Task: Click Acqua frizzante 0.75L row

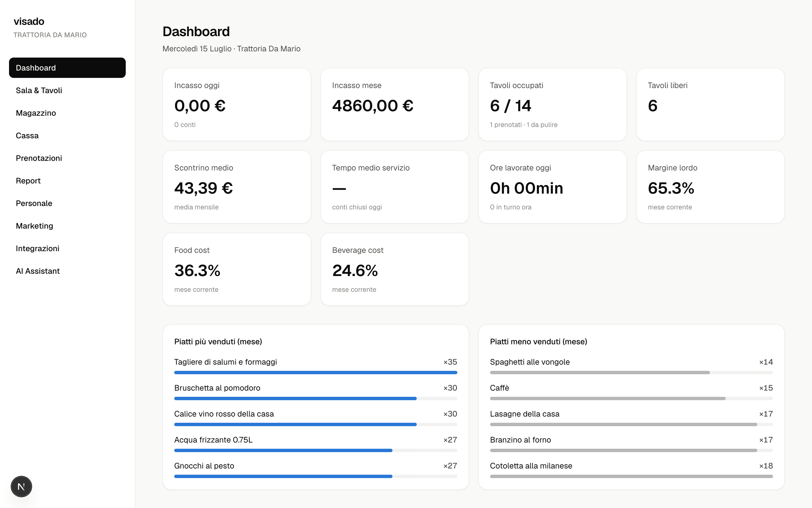Action: pos(316,444)
